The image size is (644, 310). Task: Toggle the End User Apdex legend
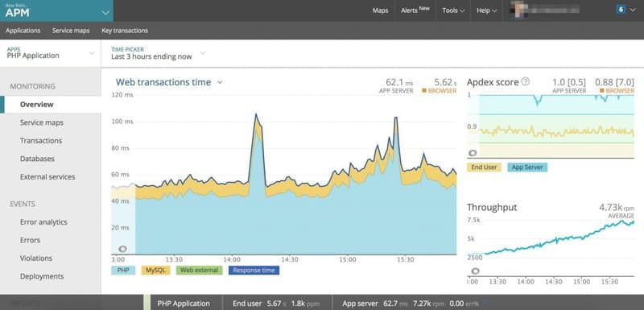click(484, 167)
